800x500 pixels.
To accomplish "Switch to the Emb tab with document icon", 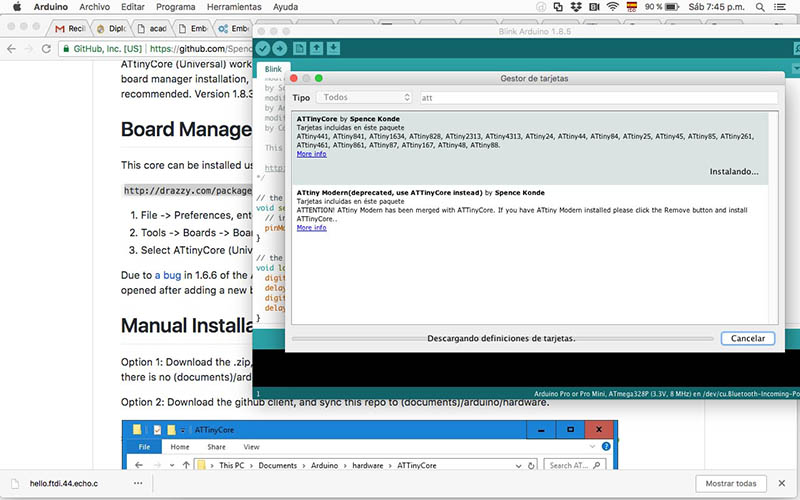I will pos(193,29).
